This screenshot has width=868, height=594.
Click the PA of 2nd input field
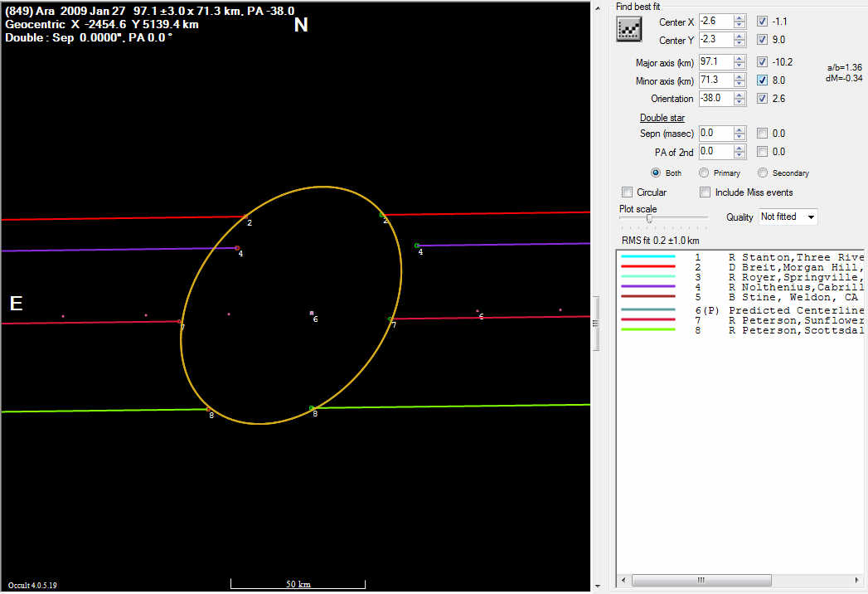click(715, 152)
